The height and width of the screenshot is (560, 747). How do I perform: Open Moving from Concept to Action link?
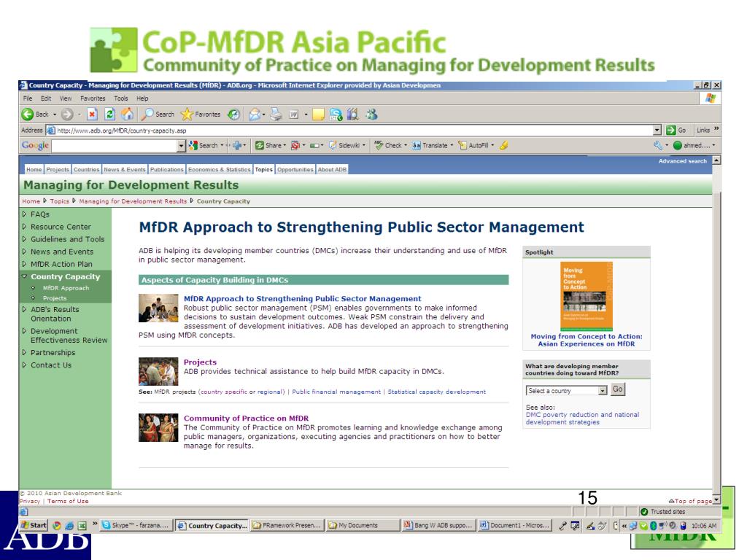587,340
